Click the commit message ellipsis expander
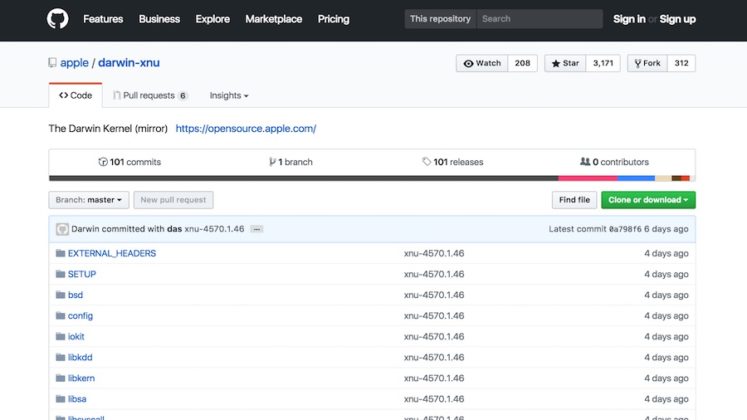The width and height of the screenshot is (747, 420). (x=257, y=229)
